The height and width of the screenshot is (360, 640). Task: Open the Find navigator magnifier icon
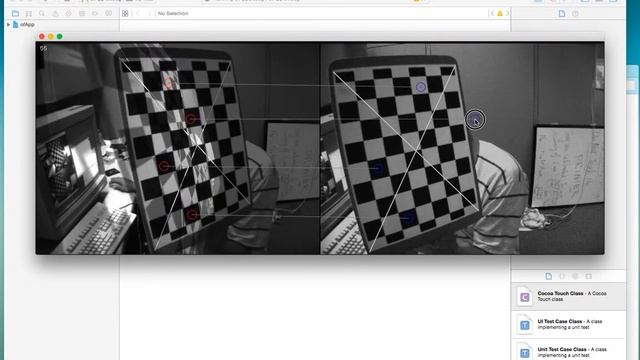click(x=42, y=13)
